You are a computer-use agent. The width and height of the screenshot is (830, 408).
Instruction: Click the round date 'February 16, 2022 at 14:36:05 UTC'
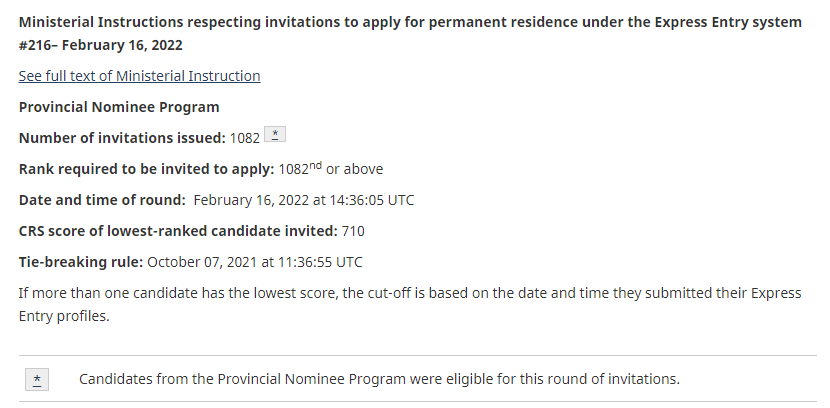pos(303,200)
